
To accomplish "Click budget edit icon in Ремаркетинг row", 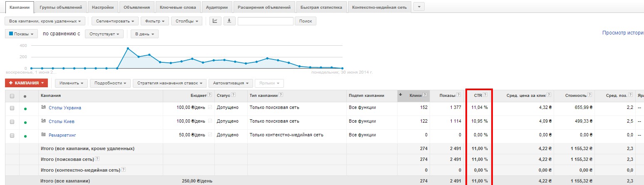I will [210, 135].
